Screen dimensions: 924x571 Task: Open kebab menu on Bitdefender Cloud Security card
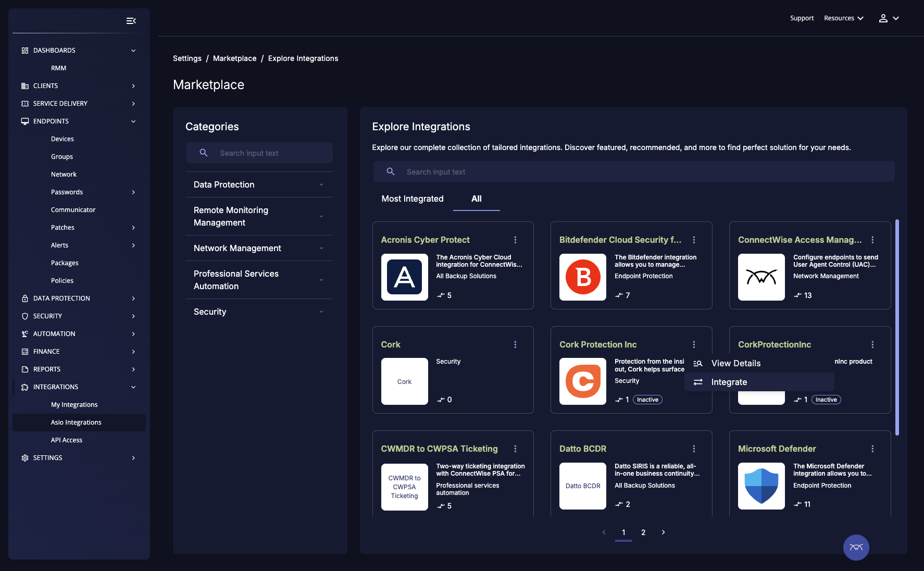click(x=694, y=240)
